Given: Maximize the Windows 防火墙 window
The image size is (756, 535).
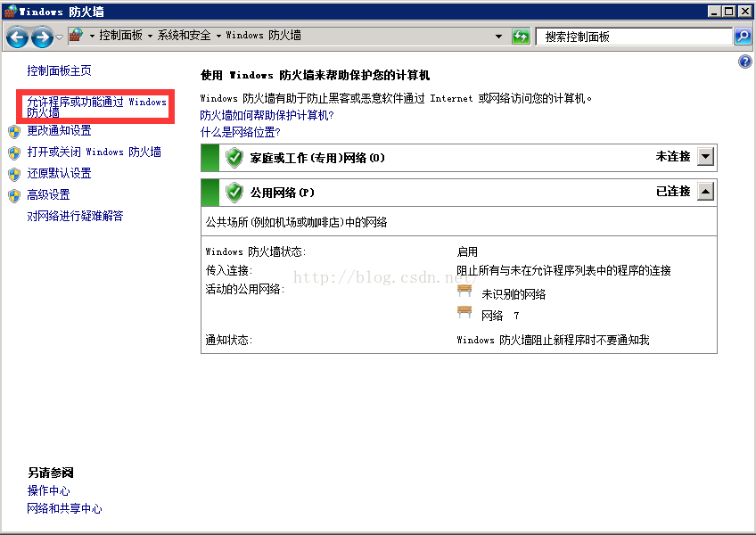Looking at the screenshot, I should (729, 11).
